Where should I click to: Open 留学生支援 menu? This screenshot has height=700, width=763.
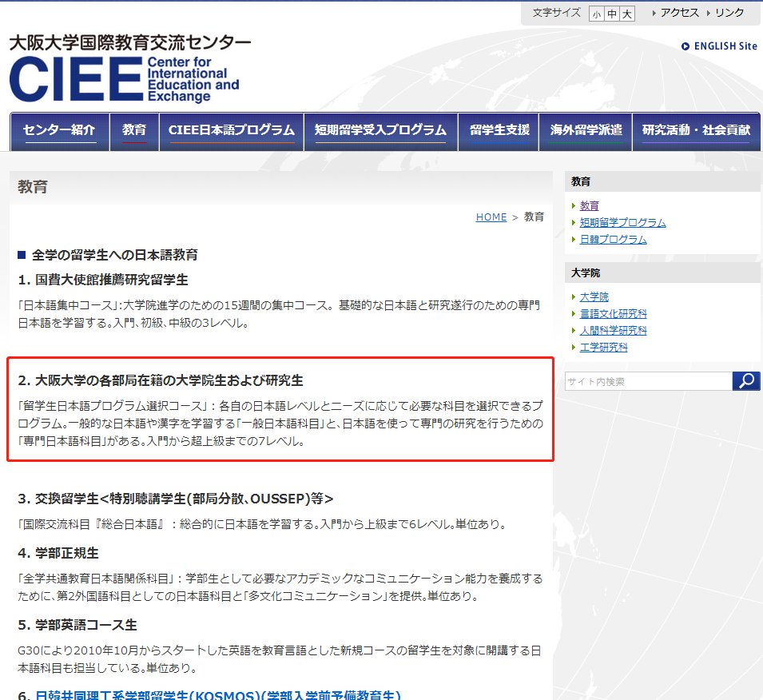pyautogui.click(x=499, y=131)
